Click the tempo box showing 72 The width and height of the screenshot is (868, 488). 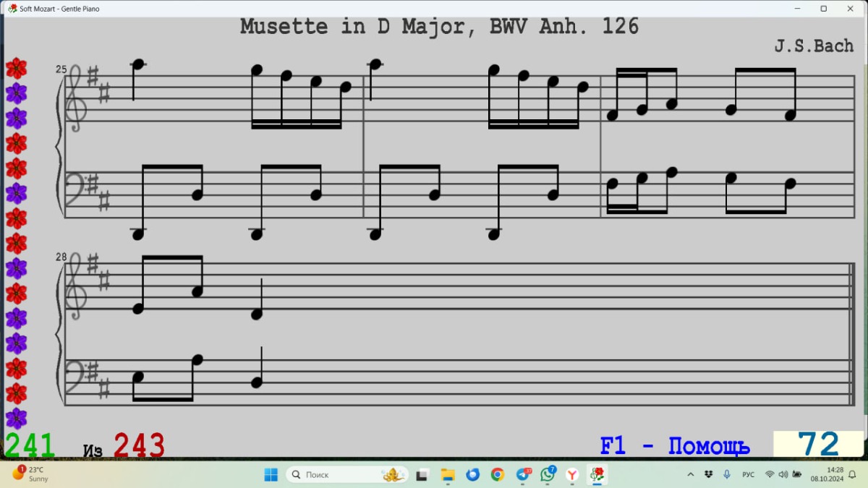point(818,445)
